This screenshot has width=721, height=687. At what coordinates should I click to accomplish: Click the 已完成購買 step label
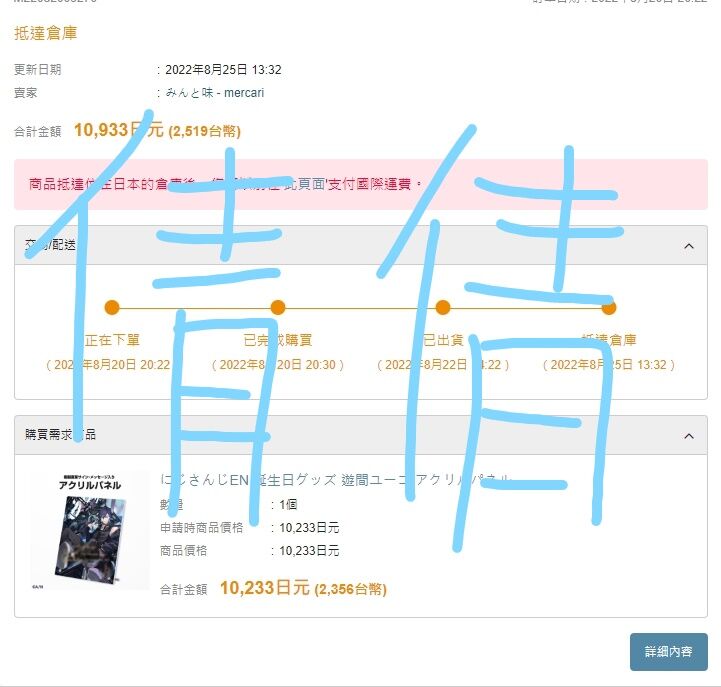coord(278,340)
